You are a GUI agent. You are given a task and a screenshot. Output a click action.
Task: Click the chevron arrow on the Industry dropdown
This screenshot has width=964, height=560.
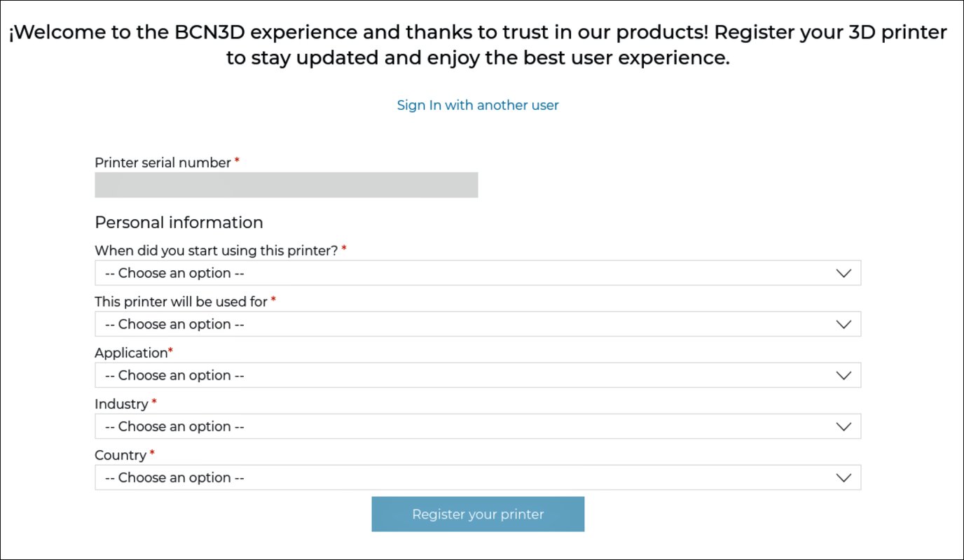pyautogui.click(x=843, y=426)
